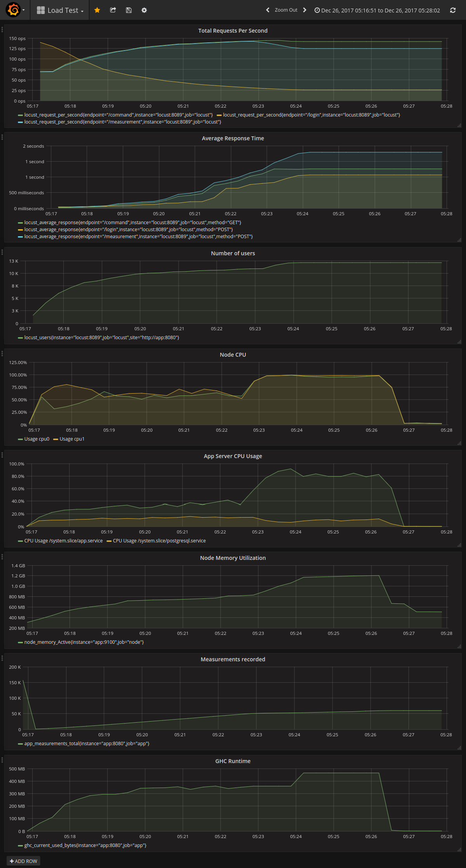This screenshot has height=868, width=466.
Task: Toggle /login POST average response legend
Action: (x=129, y=230)
